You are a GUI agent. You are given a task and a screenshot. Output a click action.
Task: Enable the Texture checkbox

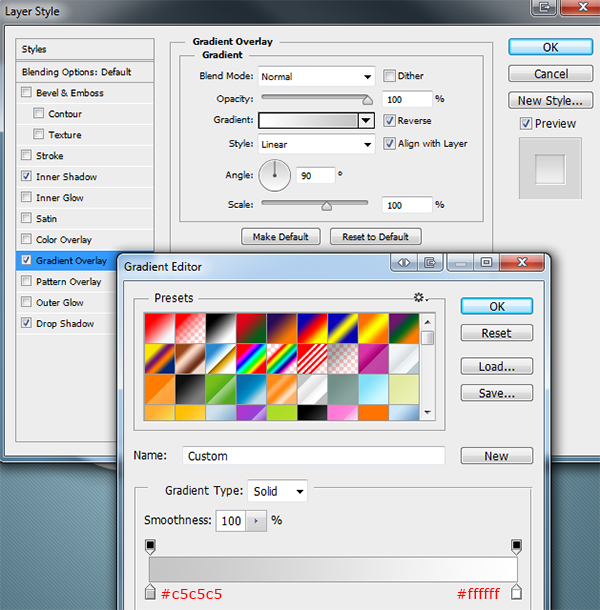point(38,134)
